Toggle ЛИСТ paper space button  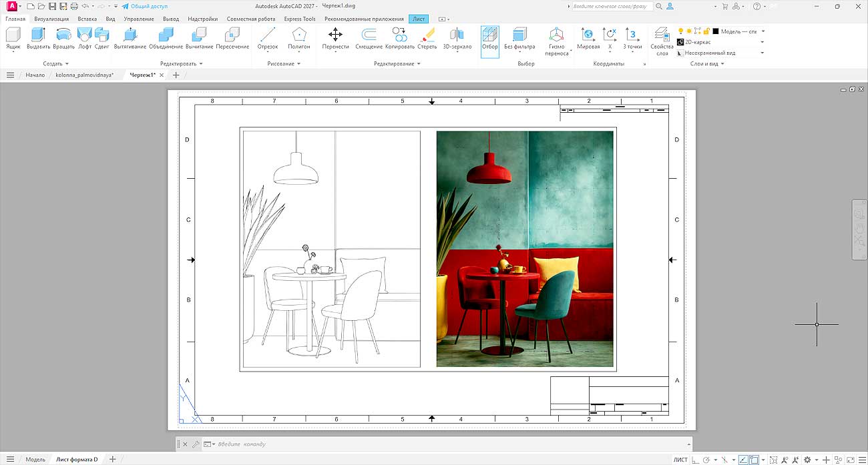pyautogui.click(x=680, y=460)
